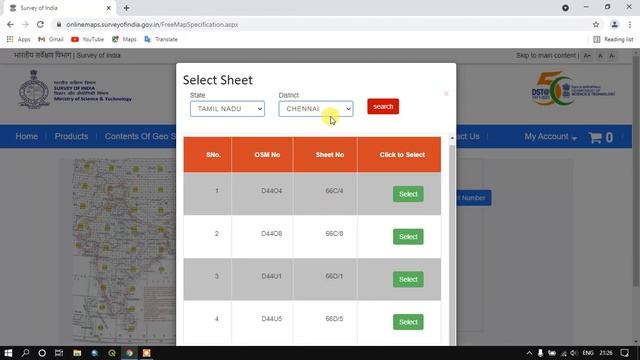Open File Explorer from taskbar
Viewport: 640px width, 360px height.
77,353
